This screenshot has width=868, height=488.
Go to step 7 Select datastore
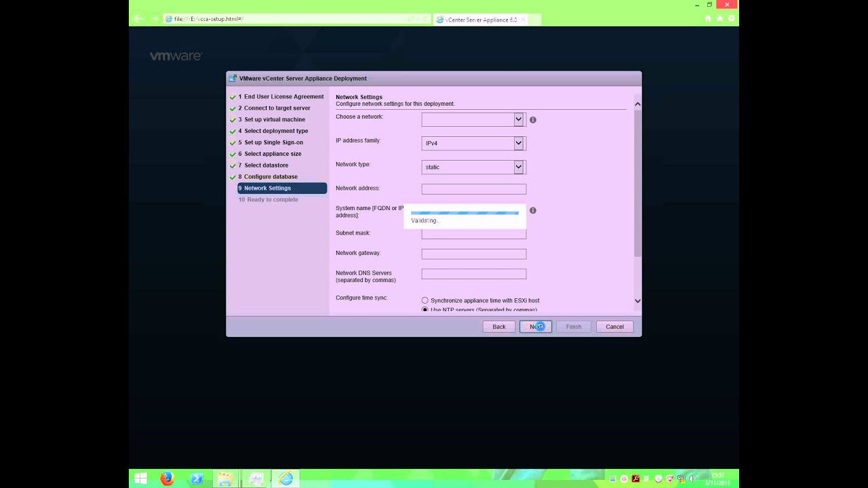tap(263, 165)
